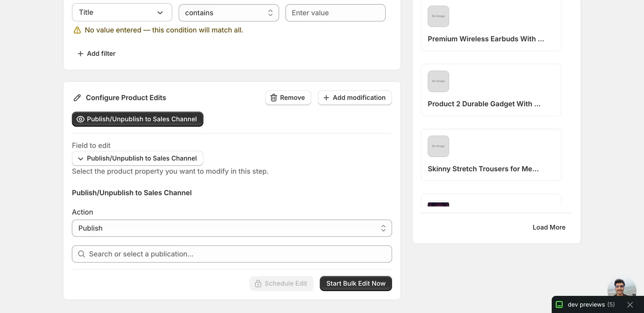Select 'Skinny Stretch Trousers for Me...' title
Viewport: 644px width, 313px height.
(483, 169)
